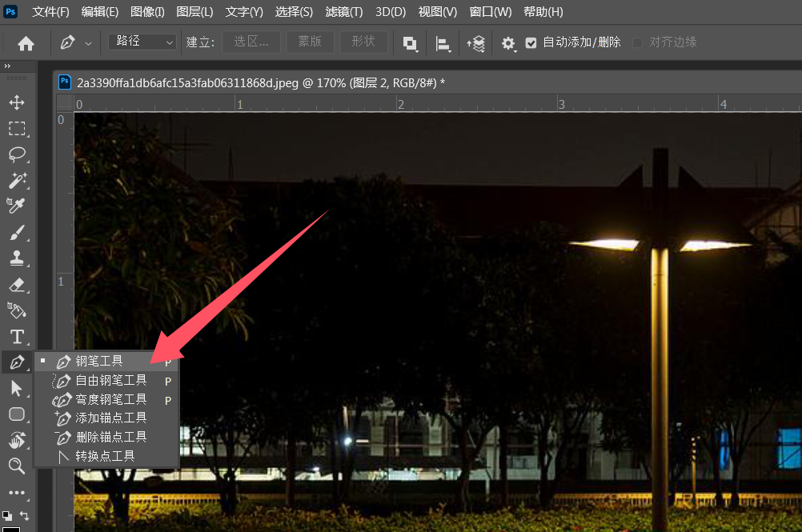
Task: Expand the collapsed toolbar double-arrow
Action: pyautogui.click(x=7, y=66)
